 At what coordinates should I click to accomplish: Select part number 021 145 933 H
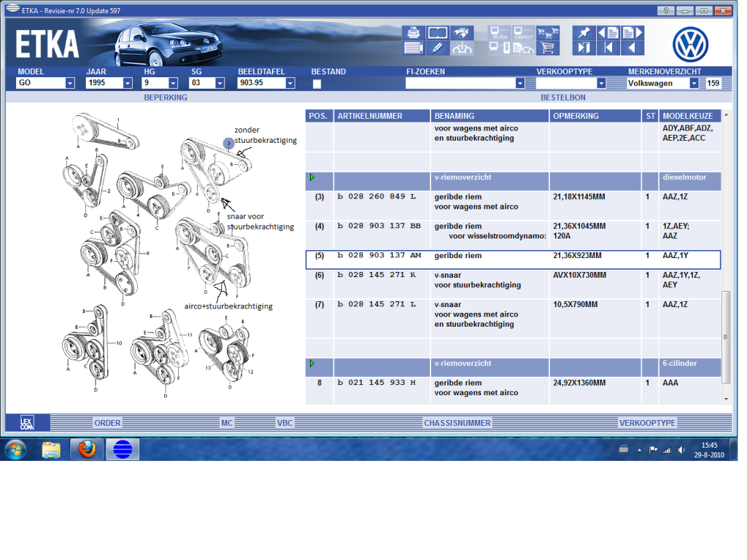tap(377, 383)
